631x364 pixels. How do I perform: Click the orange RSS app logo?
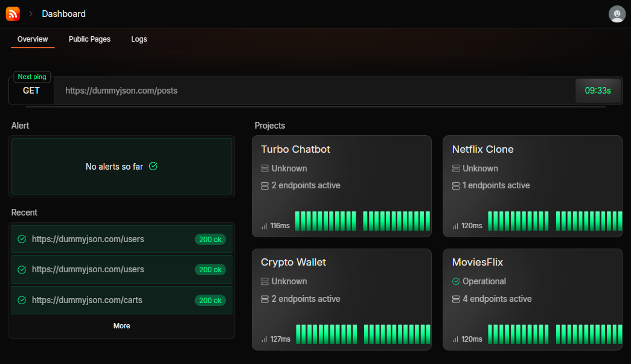point(13,13)
